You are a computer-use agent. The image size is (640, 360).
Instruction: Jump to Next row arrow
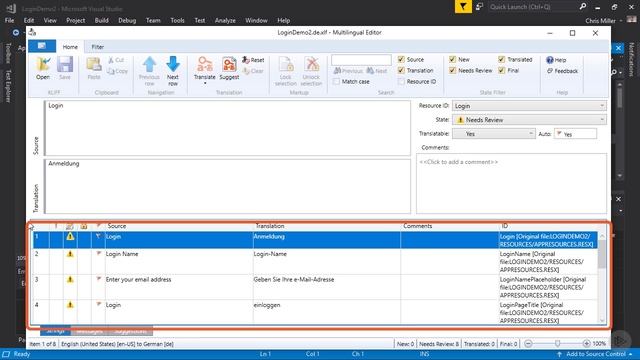click(173, 64)
